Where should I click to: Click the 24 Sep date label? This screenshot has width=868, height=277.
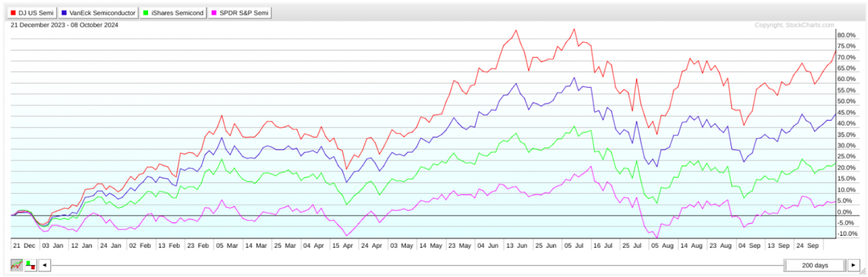click(x=807, y=246)
